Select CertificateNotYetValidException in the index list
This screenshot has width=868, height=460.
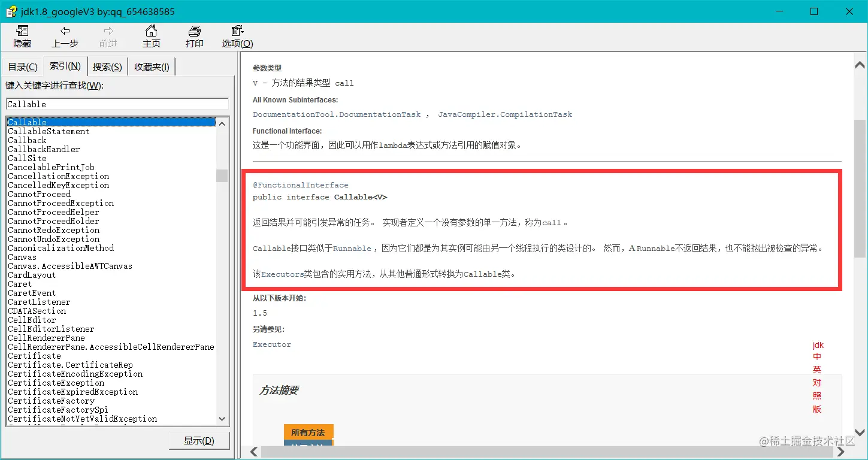[82, 419]
